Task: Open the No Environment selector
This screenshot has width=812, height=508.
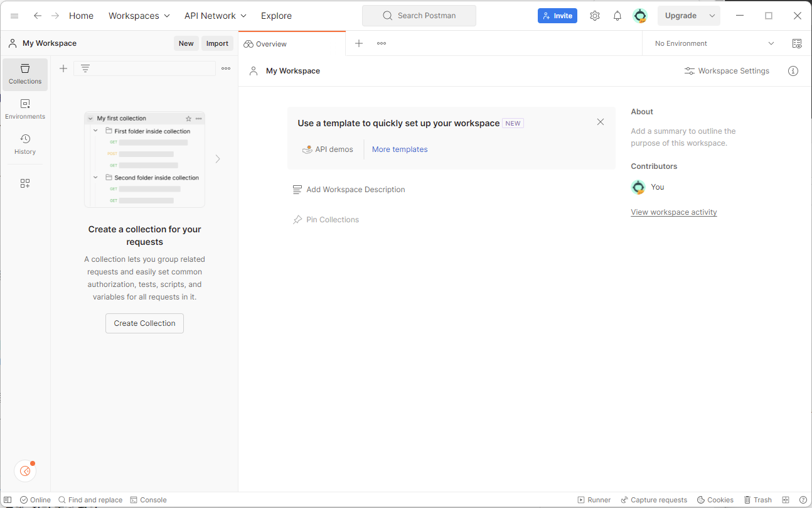Action: (714, 43)
